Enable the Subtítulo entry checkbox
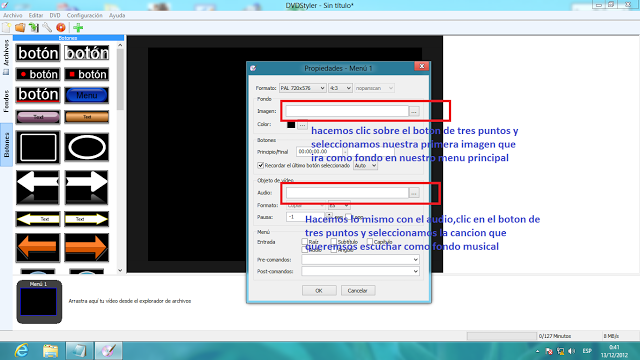The image size is (640, 360). click(333, 242)
